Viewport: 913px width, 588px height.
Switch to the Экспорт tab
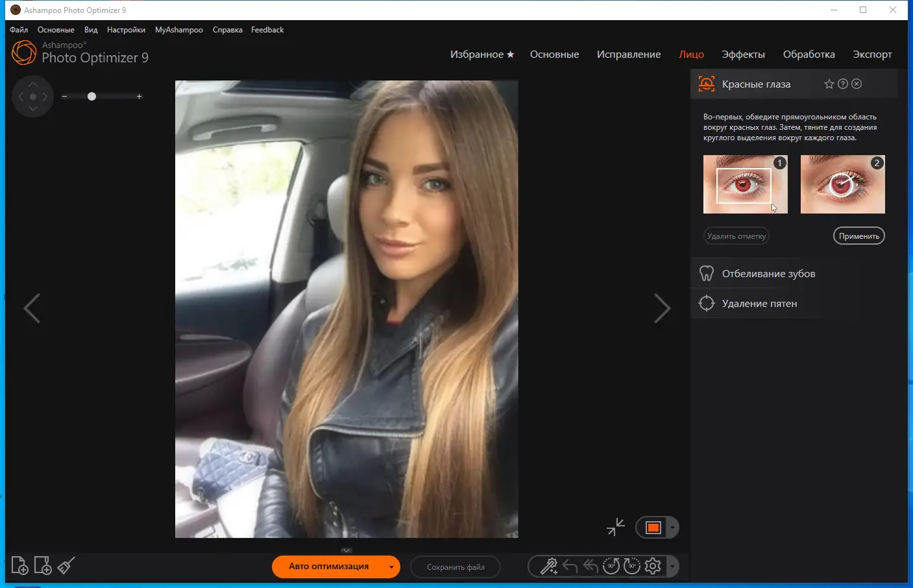point(872,55)
